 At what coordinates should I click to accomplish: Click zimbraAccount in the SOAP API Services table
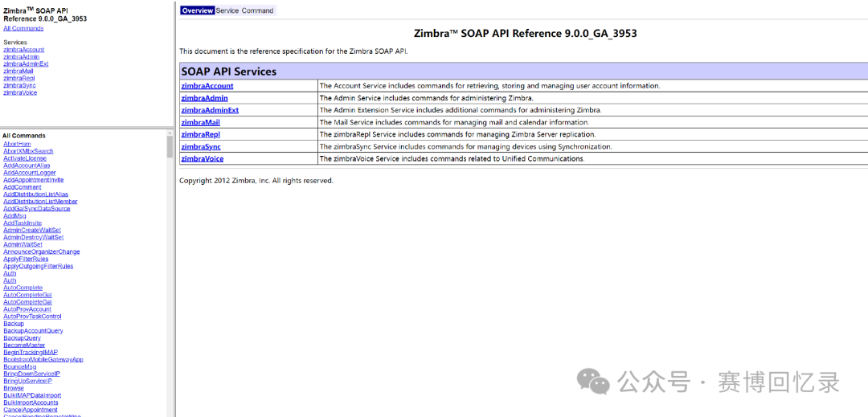[207, 86]
